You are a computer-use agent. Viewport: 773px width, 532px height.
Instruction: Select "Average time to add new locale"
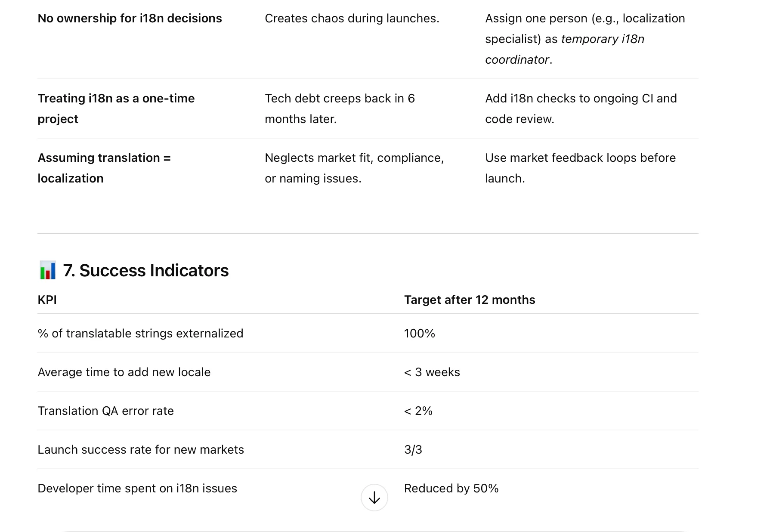124,372
